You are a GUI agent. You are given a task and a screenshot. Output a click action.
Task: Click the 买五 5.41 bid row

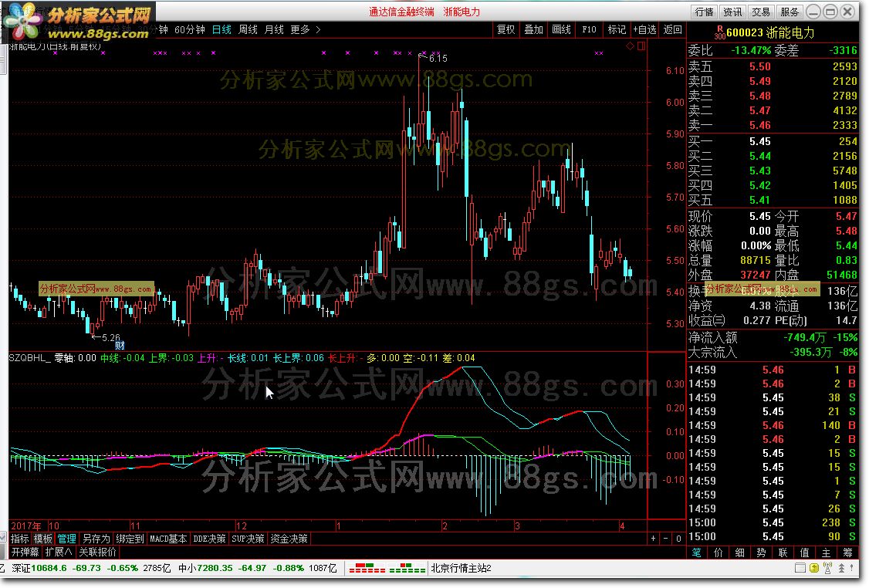pyautogui.click(x=773, y=200)
